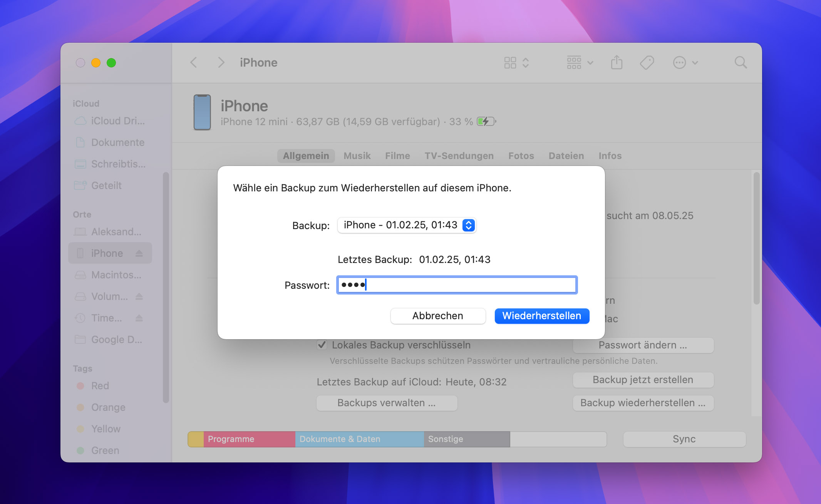The height and width of the screenshot is (504, 821).
Task: Switch to the Infos tab
Action: click(x=610, y=156)
